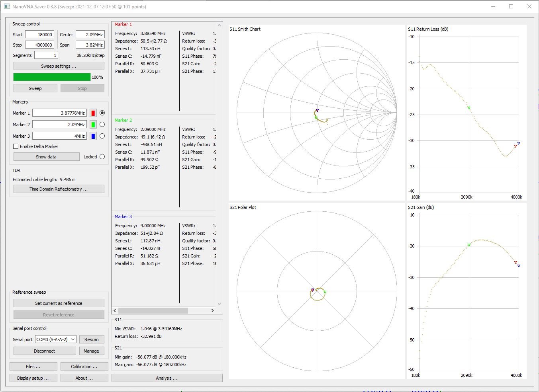
Task: Select the Marker 1 radio button
Action: [102, 113]
